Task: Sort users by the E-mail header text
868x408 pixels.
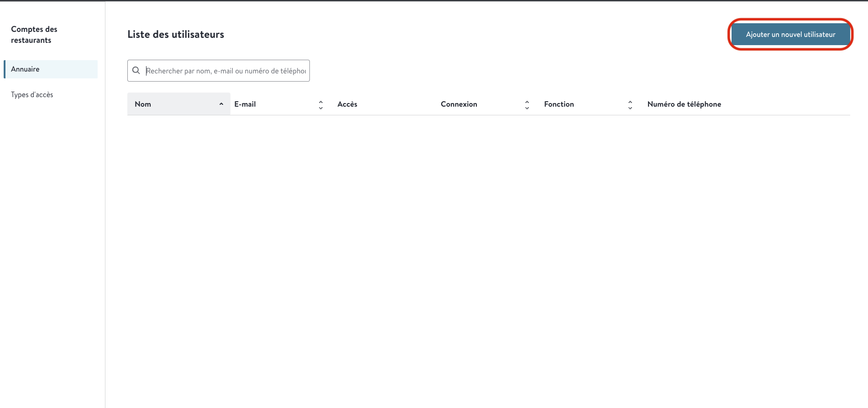Action: [245, 104]
